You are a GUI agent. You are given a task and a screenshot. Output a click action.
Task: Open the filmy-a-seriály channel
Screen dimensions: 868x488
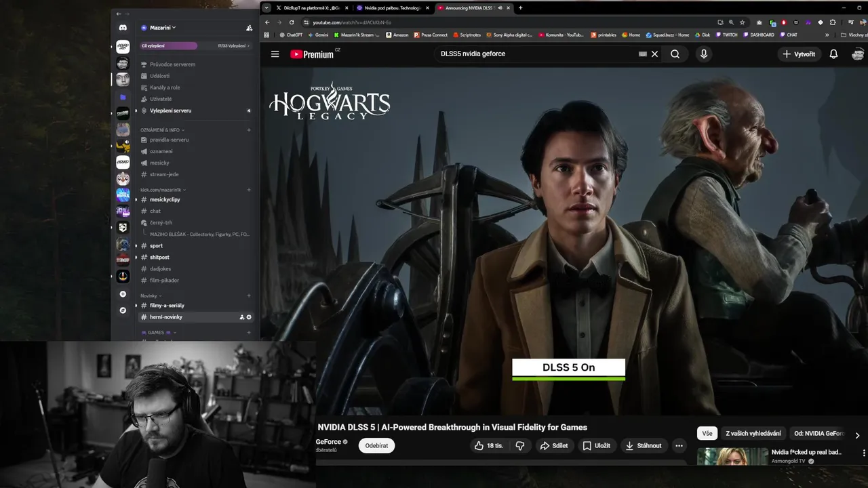[167, 306]
